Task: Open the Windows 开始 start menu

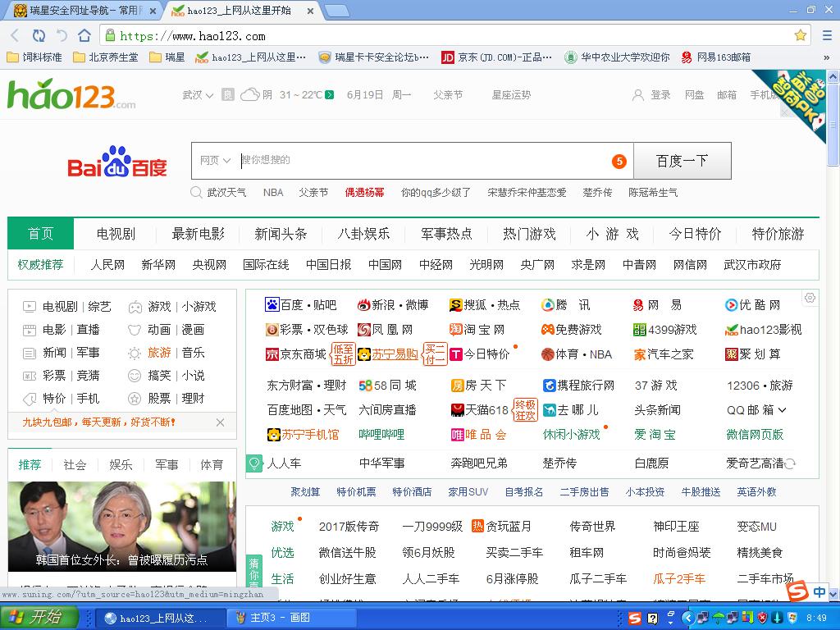Action: click(x=39, y=618)
